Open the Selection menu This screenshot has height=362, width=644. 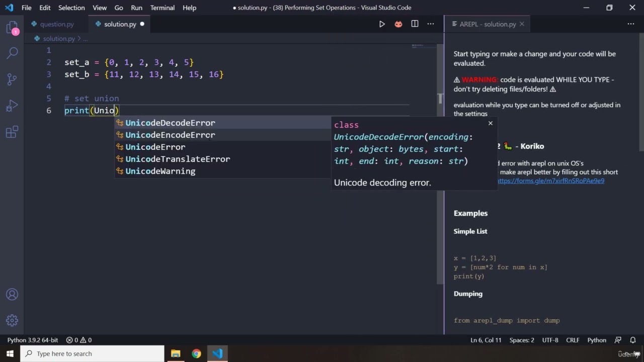click(x=71, y=8)
